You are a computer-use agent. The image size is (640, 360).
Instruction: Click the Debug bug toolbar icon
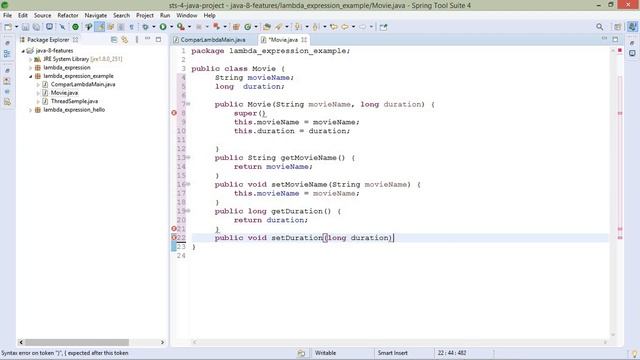pyautogui.click(x=145, y=27)
